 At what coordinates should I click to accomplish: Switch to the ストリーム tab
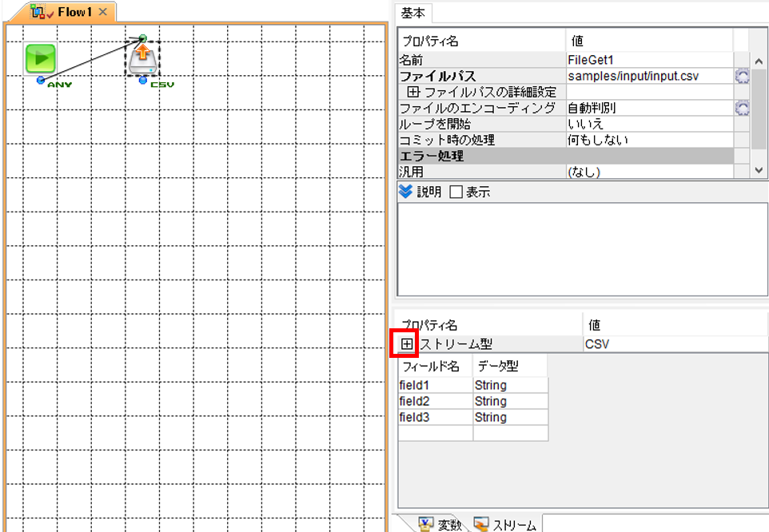coord(505,524)
